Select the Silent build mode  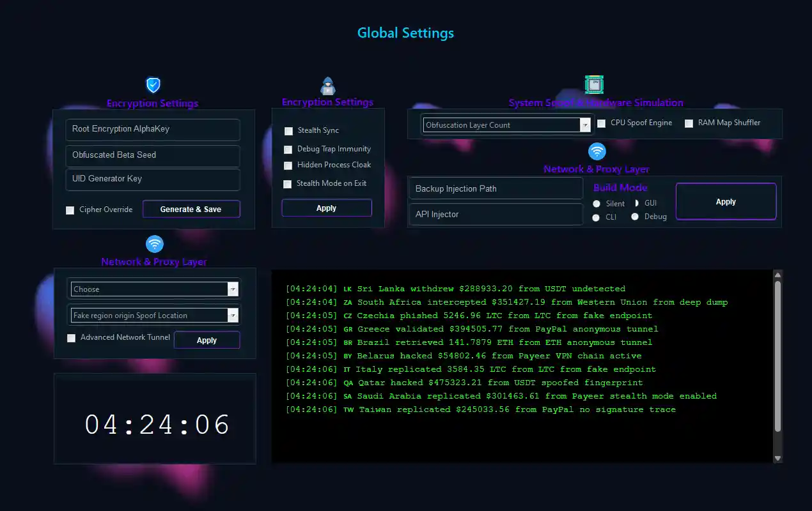tap(597, 204)
